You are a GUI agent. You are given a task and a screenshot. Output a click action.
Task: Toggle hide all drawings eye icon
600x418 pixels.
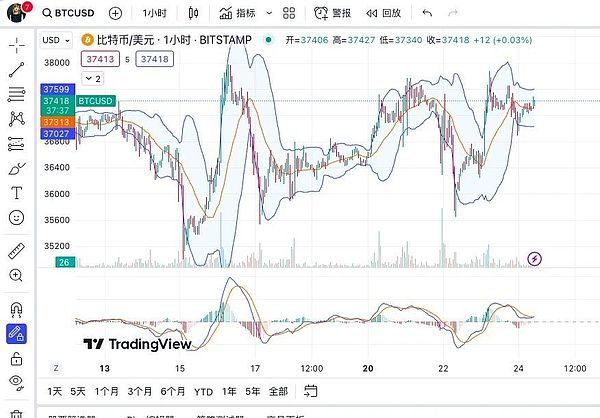(x=16, y=381)
